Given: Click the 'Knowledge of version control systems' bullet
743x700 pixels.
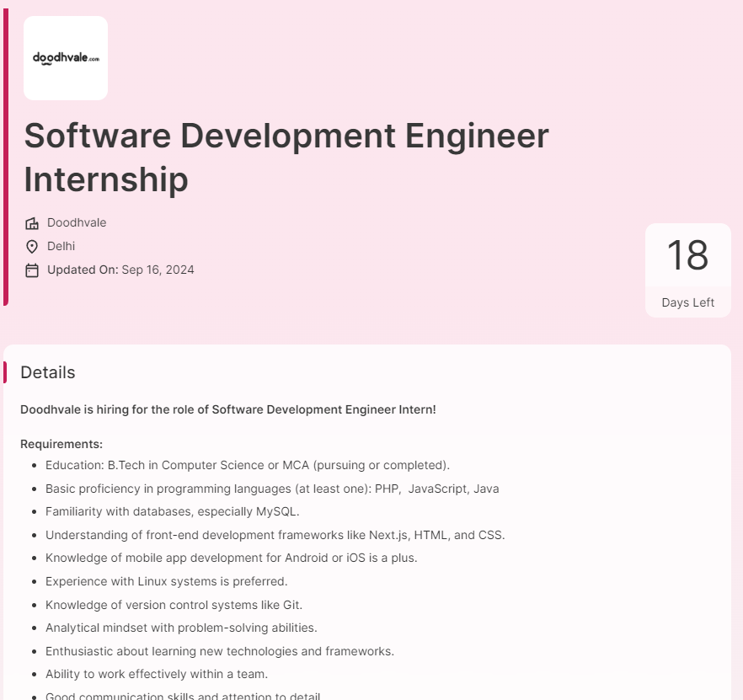Looking at the screenshot, I should (174, 605).
